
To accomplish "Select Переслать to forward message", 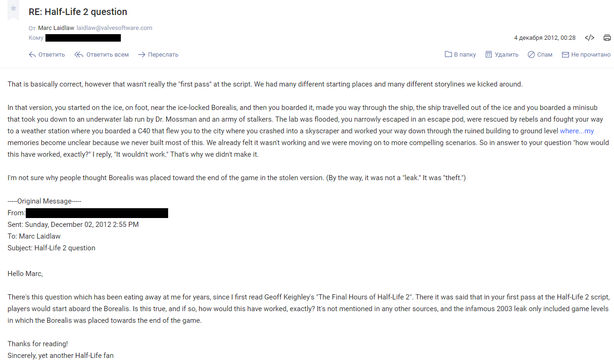I will 163,55.
